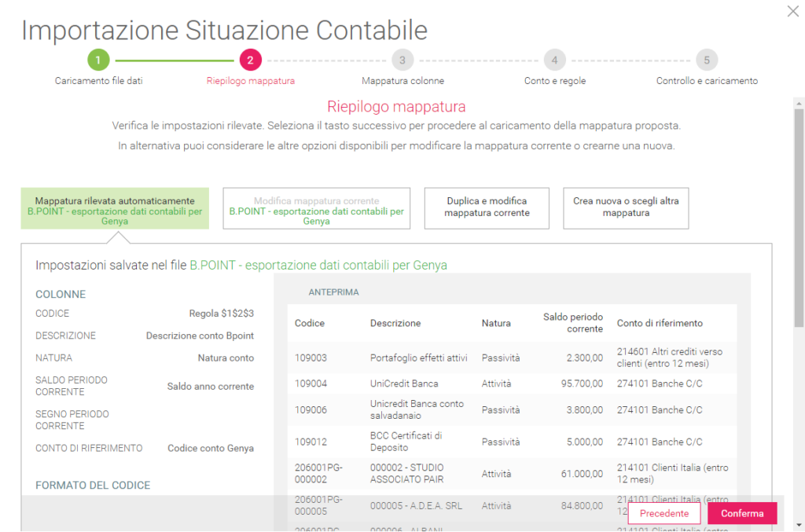Click the 5.000,00 balance value
This screenshot has height=532, width=805.
pos(584,442)
